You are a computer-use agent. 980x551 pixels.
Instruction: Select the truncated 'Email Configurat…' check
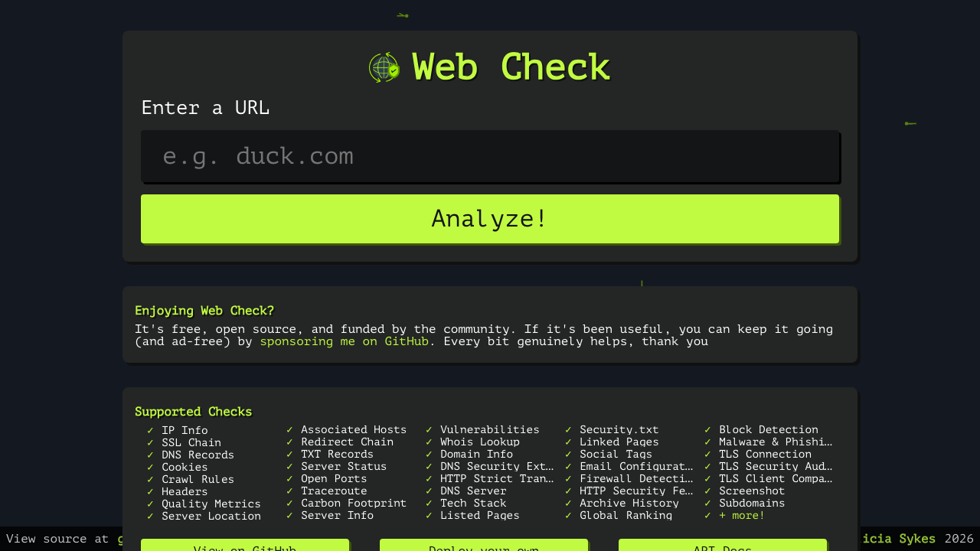[x=636, y=466]
